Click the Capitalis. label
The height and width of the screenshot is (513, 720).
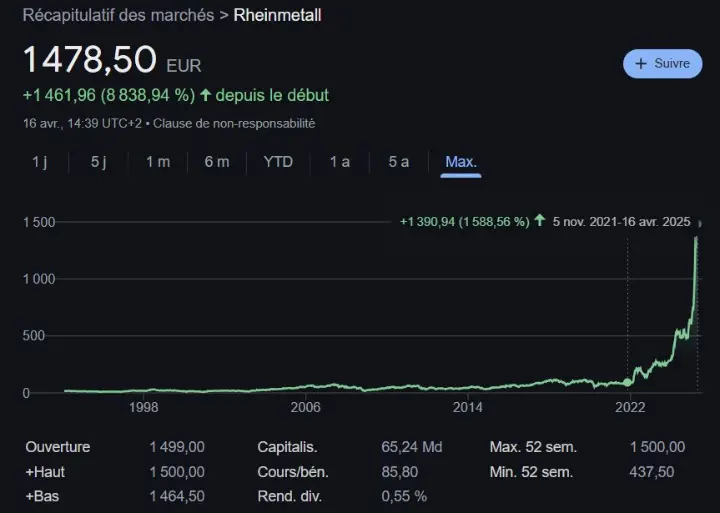(x=287, y=447)
